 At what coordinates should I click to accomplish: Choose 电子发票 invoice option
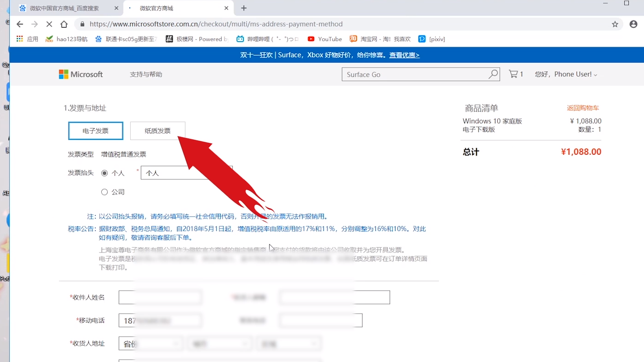tap(96, 131)
